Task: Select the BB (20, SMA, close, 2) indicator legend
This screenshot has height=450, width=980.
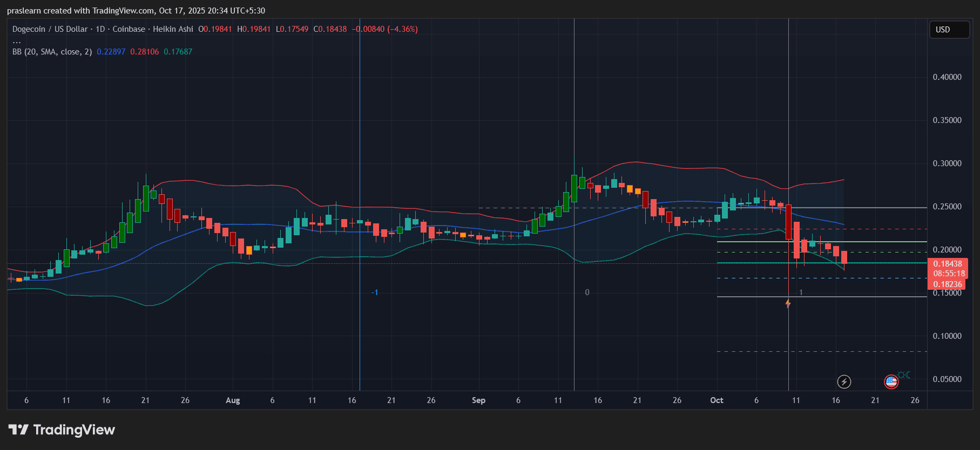Action: [52, 52]
